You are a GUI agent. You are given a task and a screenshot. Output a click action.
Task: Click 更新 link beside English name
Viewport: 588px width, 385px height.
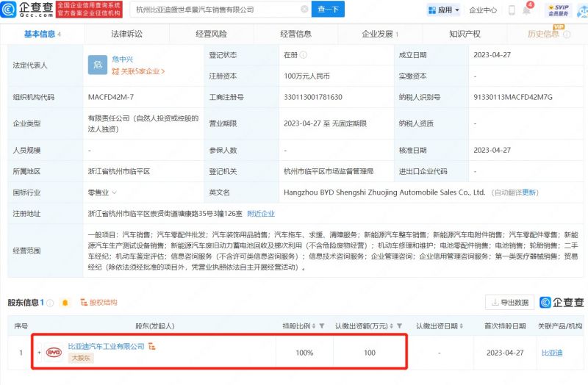[x=529, y=192]
